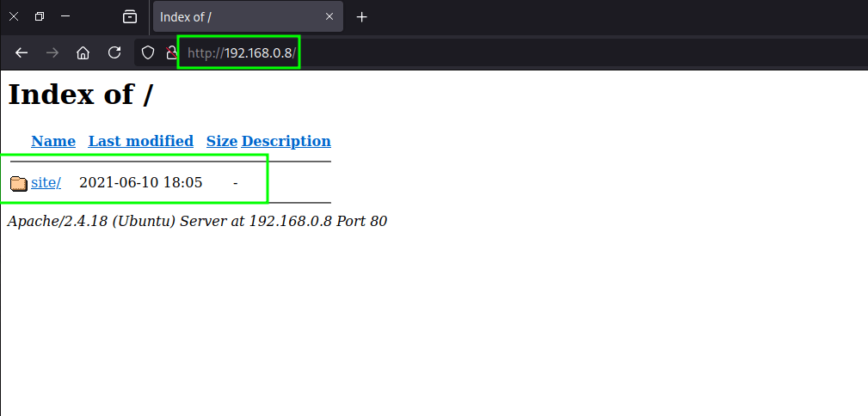Sort the listing by Name column
This screenshot has height=416, width=868.
click(53, 141)
